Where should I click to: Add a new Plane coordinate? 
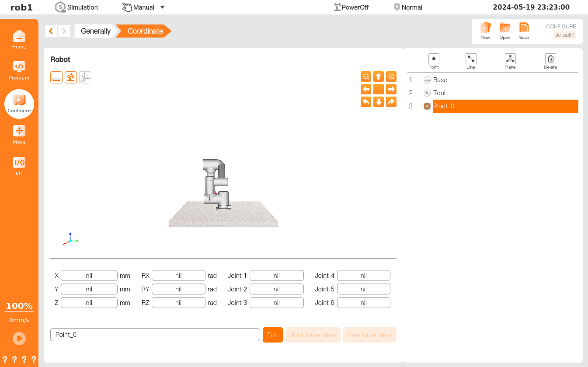click(510, 61)
